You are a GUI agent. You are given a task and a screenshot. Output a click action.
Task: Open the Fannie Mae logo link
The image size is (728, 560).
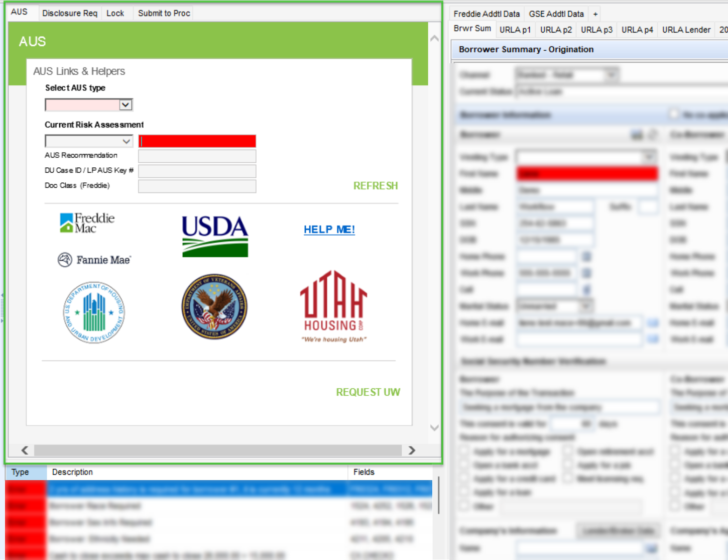[94, 260]
